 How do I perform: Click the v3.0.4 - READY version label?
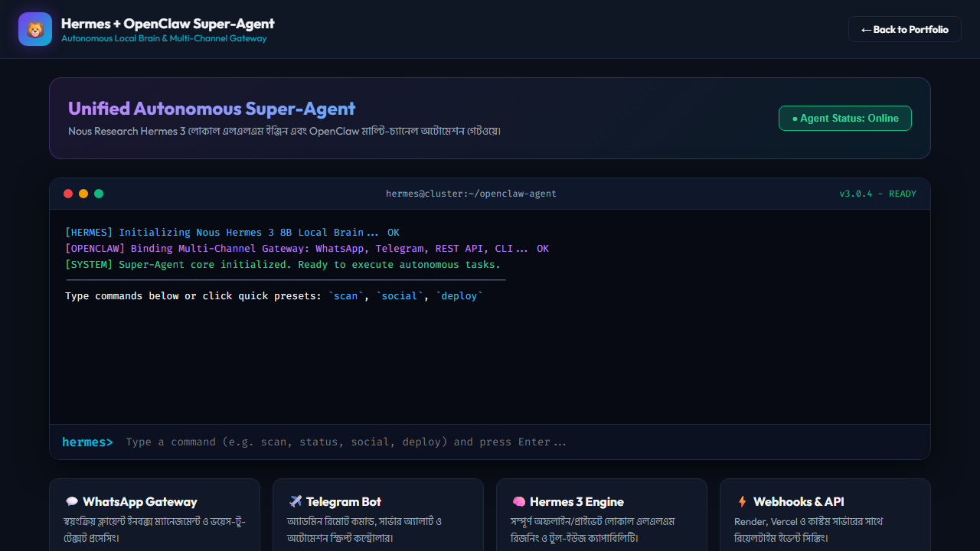coord(877,194)
